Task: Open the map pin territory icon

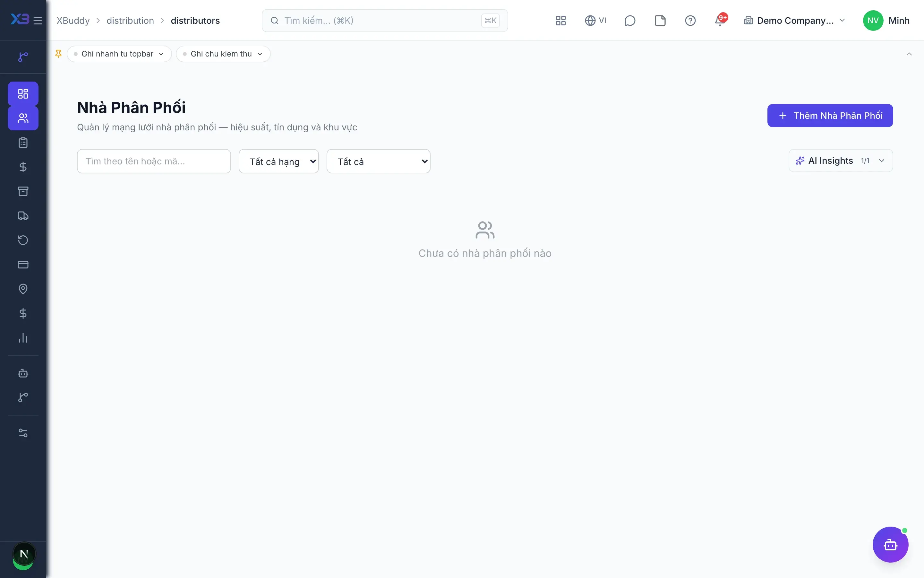Action: point(23,289)
